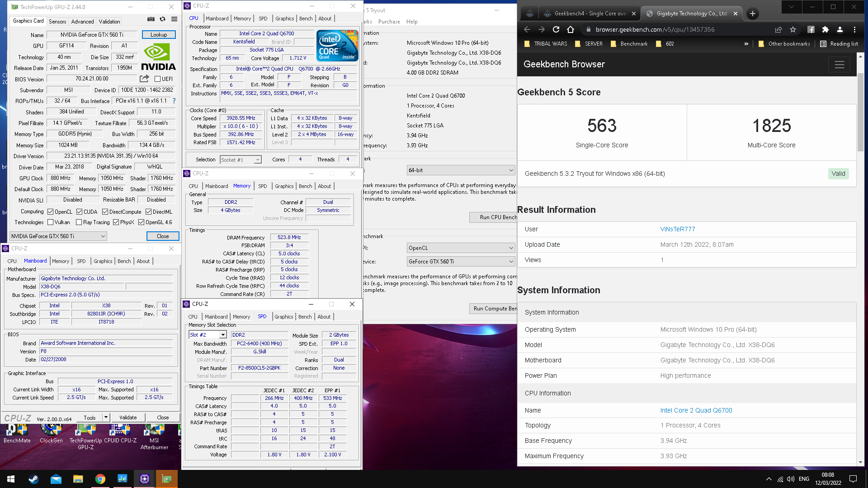This screenshot has width=868, height=488.
Task: Open CPU-Z Tools dropdown arrow
Action: click(x=106, y=418)
